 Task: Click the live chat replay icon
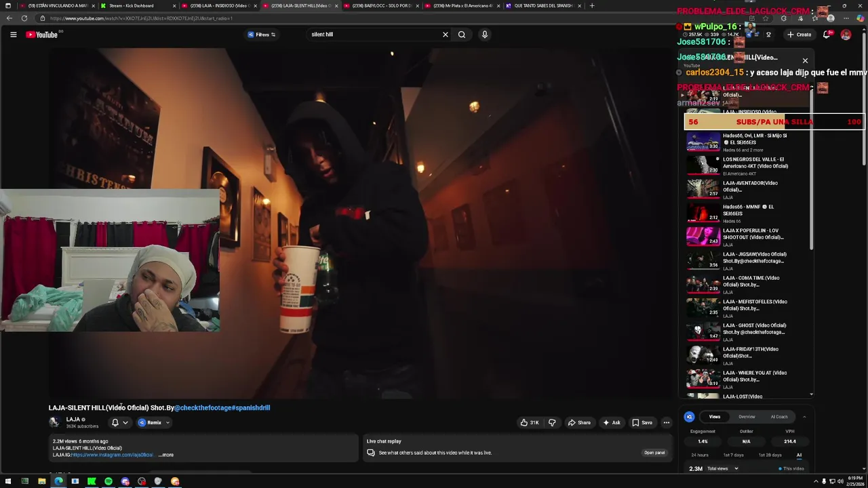(x=371, y=453)
